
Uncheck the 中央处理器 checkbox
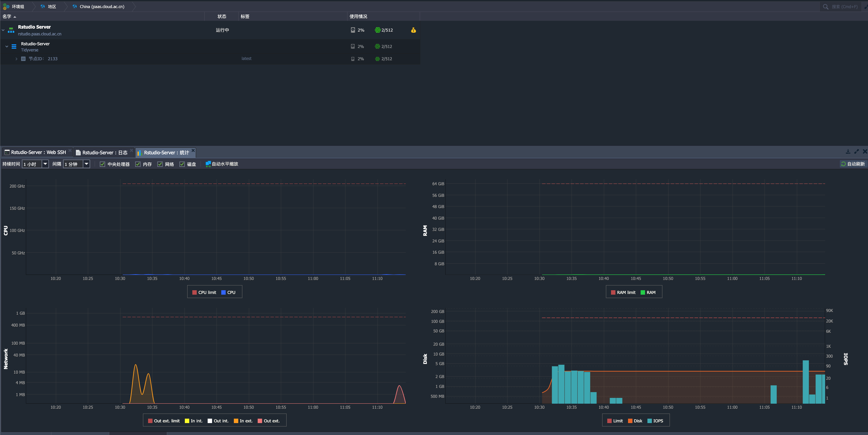pos(102,164)
